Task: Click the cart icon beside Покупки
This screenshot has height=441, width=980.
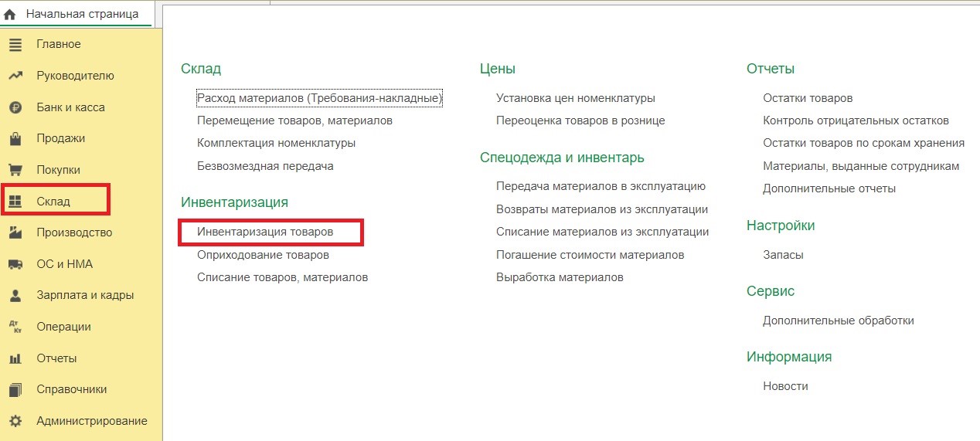Action: 15,170
